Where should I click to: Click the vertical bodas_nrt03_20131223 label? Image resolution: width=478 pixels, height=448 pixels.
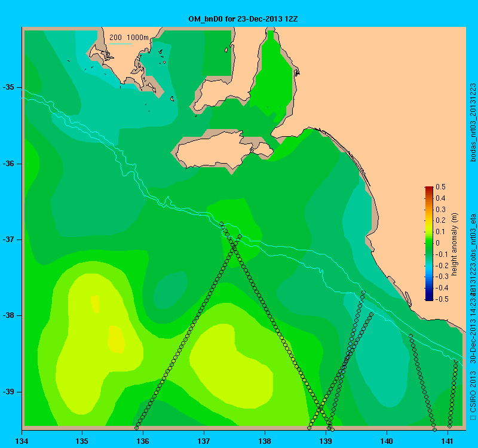(x=473, y=122)
